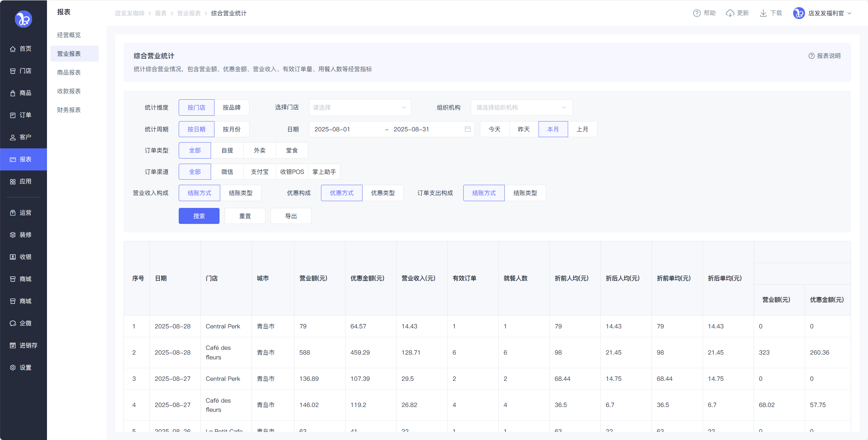Open the 选择门店 dropdown

point(360,108)
